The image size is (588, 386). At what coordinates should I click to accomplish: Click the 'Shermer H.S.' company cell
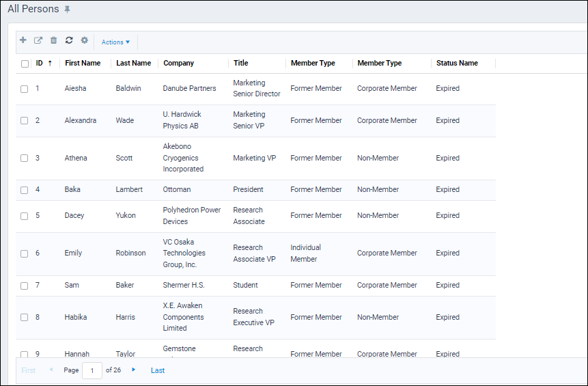(184, 285)
